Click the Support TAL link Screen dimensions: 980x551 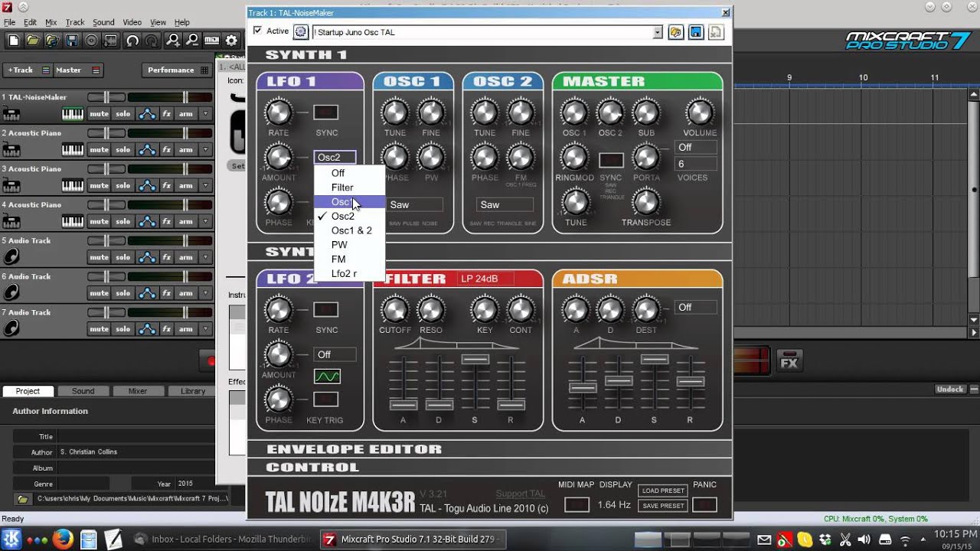click(521, 494)
